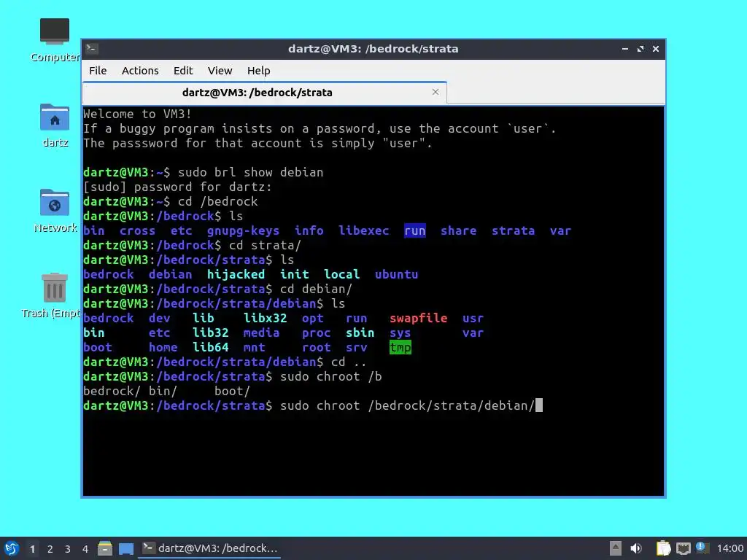Close the terminal tab with its X
The image size is (747, 560).
(436, 92)
